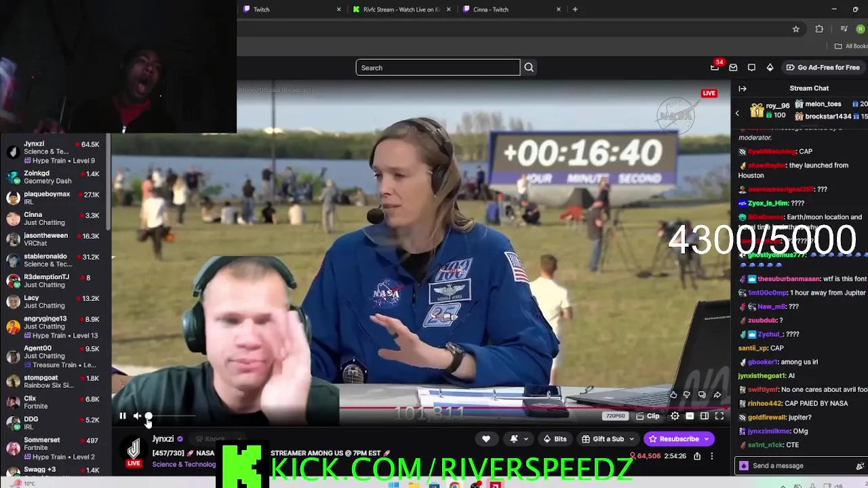Click the Jynxzi live avatar

tap(134, 451)
